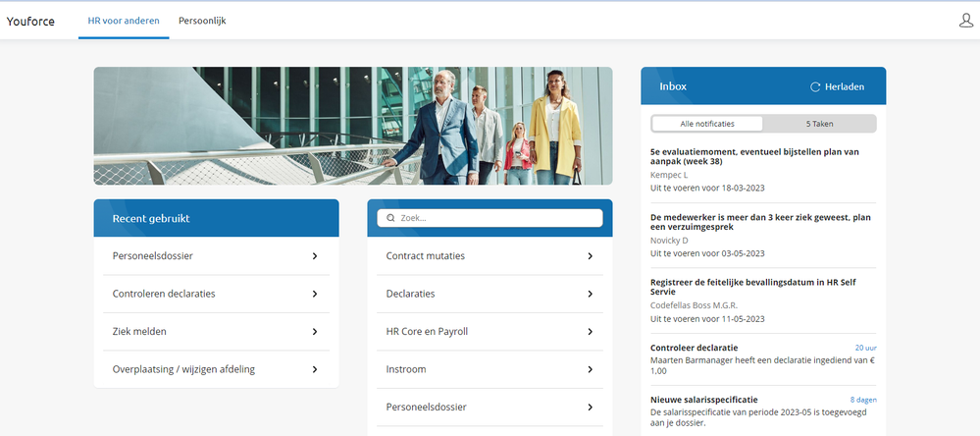Click Uit te voeren voor 18-03-2023

point(707,188)
